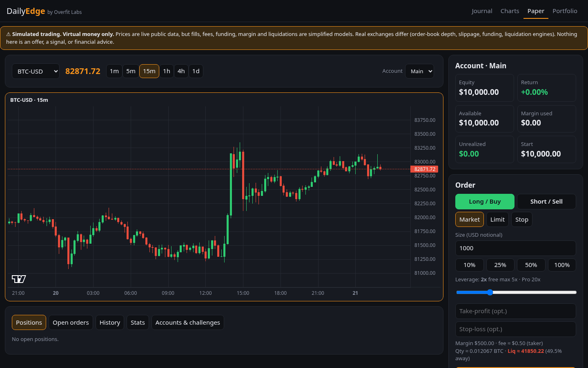The height and width of the screenshot is (368, 588).
Task: Select Stop order type
Action: (522, 220)
